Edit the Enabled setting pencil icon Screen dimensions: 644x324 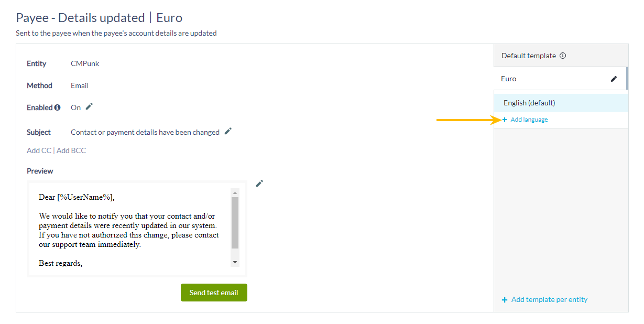coord(89,106)
